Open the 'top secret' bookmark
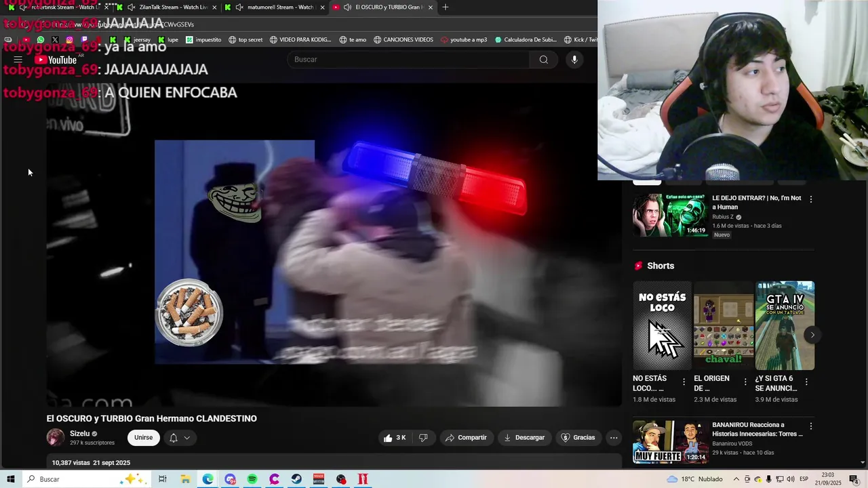 (245, 39)
